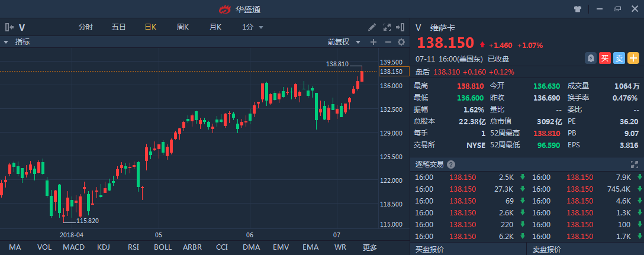
Task: Switch to 分时 intraday view
Action: pos(86,27)
